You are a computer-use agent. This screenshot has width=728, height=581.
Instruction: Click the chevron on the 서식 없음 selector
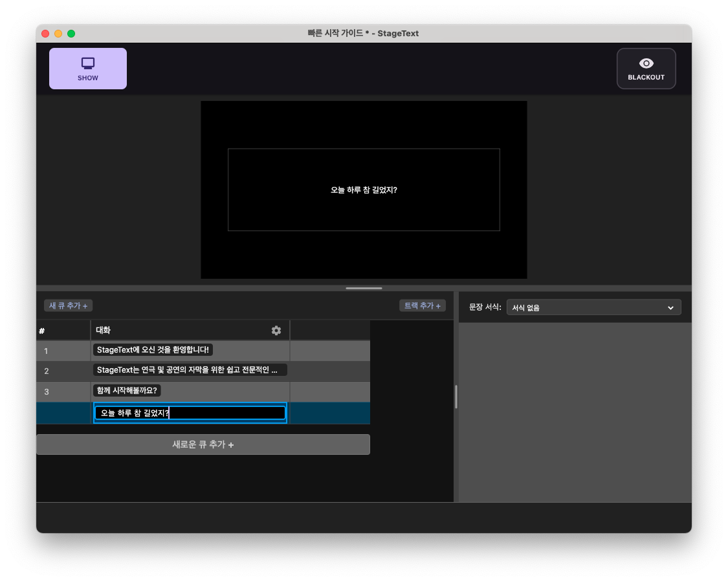(671, 307)
